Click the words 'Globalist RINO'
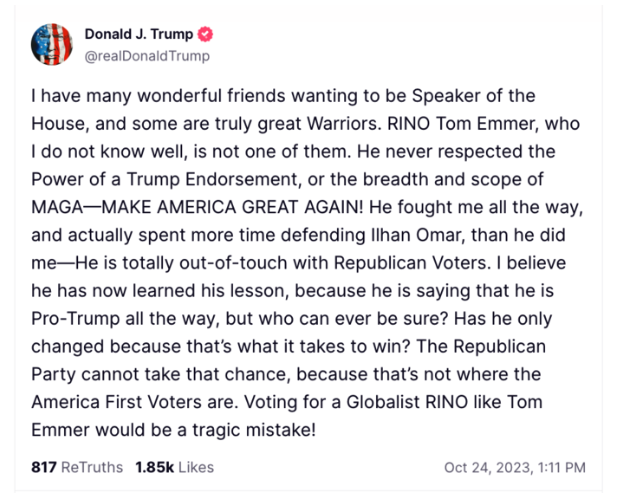631x501 pixels. click(x=407, y=402)
